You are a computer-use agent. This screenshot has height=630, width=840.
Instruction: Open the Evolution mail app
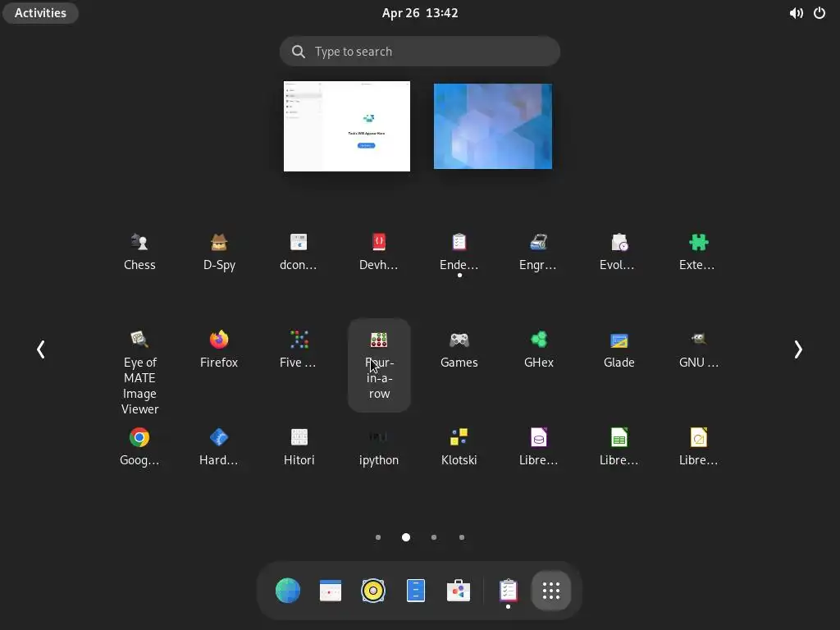(619, 252)
